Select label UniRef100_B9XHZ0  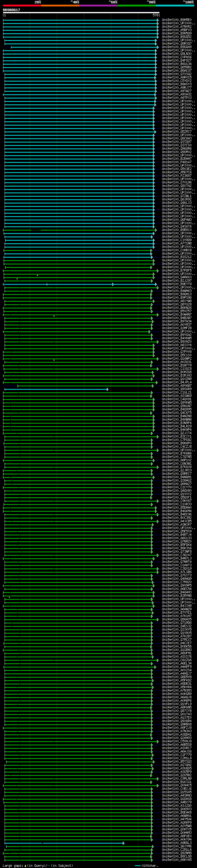(176, 342)
